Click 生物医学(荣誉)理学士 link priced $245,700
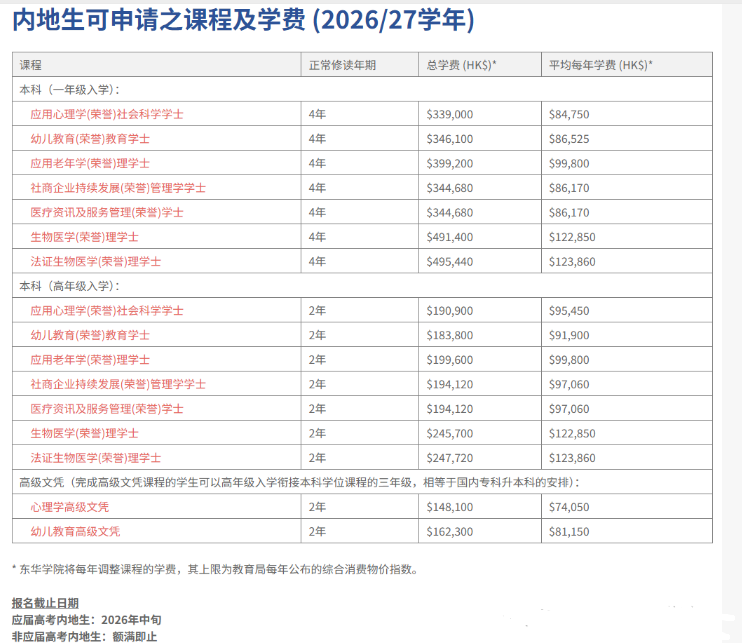This screenshot has width=742, height=643. 84,433
